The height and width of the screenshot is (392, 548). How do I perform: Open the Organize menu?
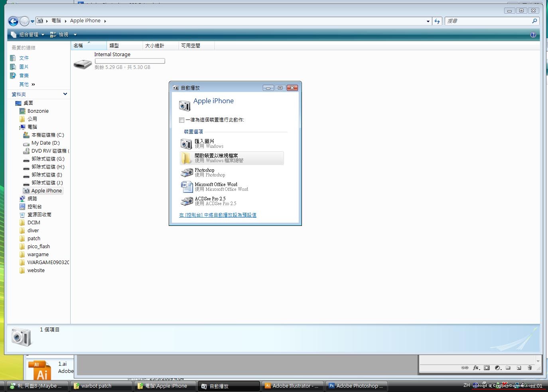pyautogui.click(x=28, y=35)
